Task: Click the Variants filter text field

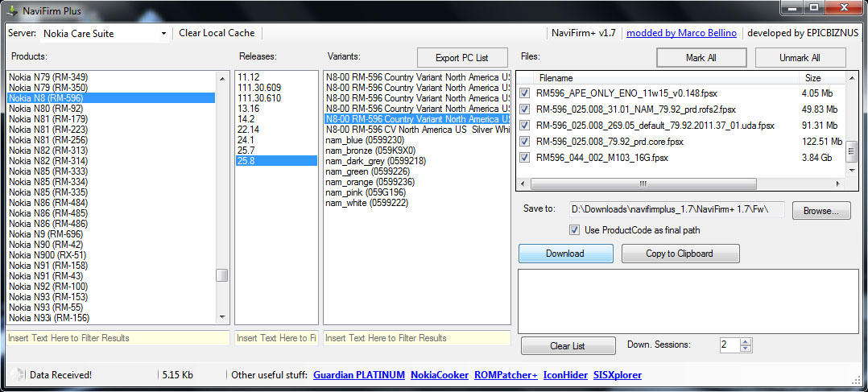Action: [x=417, y=338]
